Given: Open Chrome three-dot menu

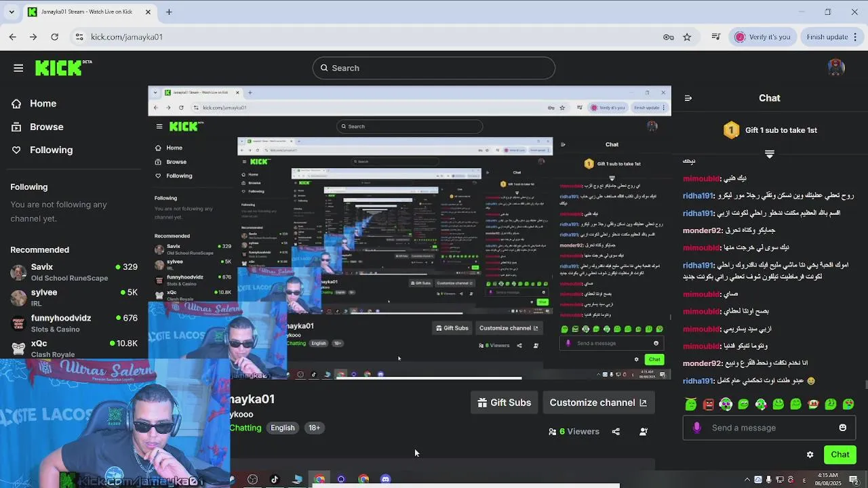Looking at the screenshot, I should pyautogui.click(x=856, y=37).
